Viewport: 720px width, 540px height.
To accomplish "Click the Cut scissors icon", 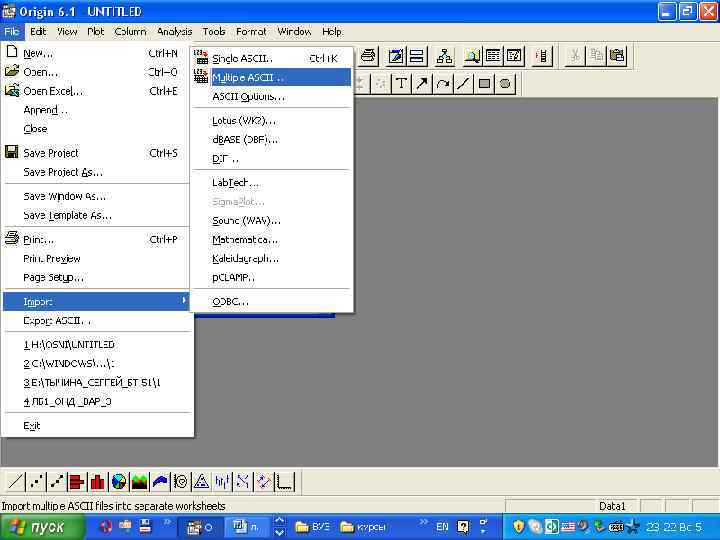I will coord(574,56).
